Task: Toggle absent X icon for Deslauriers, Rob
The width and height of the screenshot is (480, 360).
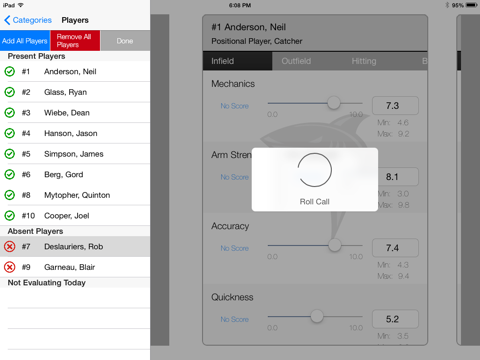Action: coord(10,247)
